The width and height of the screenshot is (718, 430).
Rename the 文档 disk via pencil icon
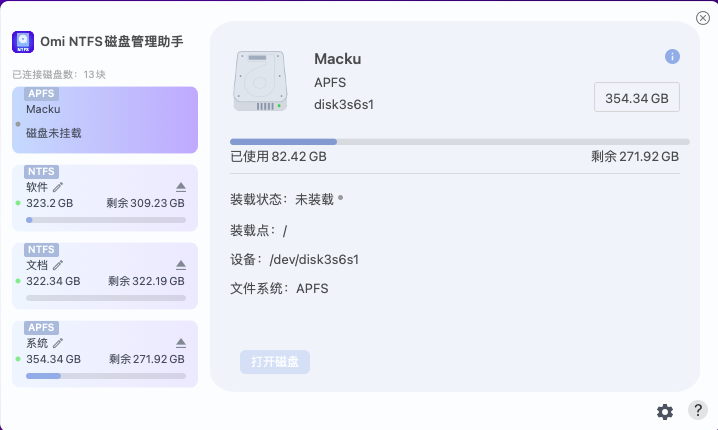click(58, 265)
